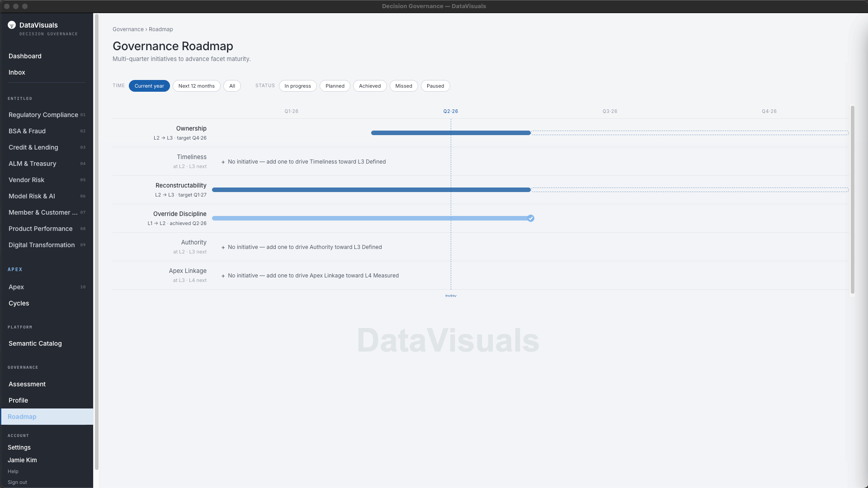
Task: Click Sign out
Action: pos(17,482)
